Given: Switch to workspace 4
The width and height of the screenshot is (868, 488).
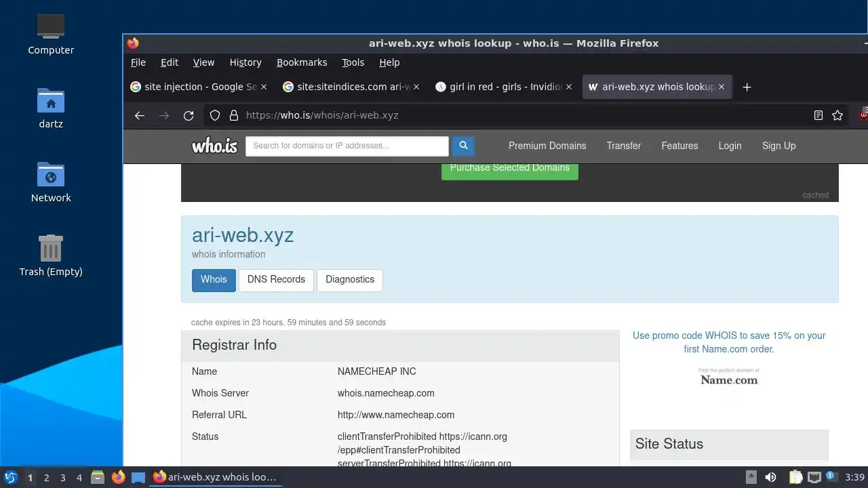Looking at the screenshot, I should (79, 477).
